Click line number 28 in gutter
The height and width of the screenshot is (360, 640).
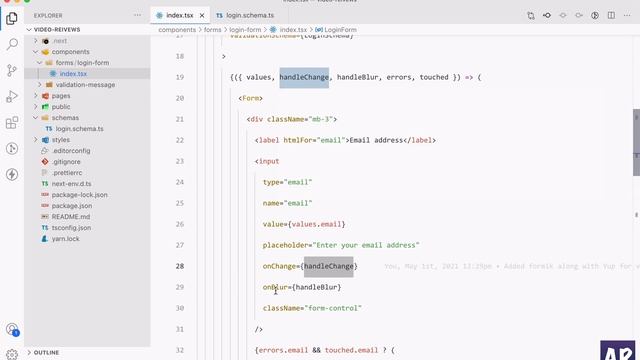tap(180, 267)
